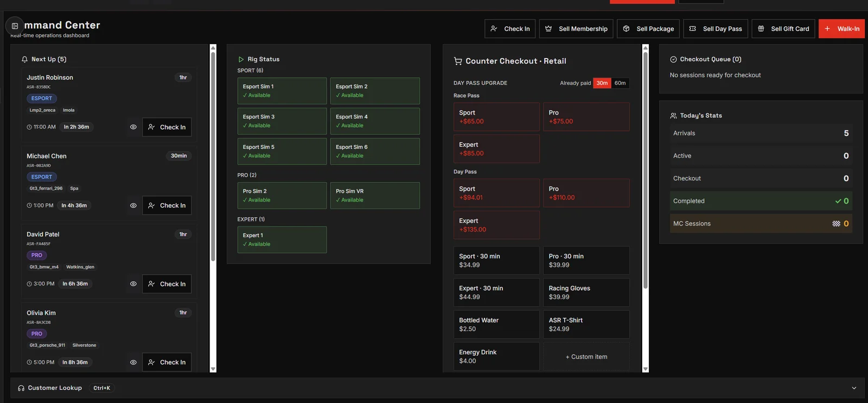The image size is (868, 403).
Task: Click clock icon beside 11:00 AM
Action: (29, 127)
